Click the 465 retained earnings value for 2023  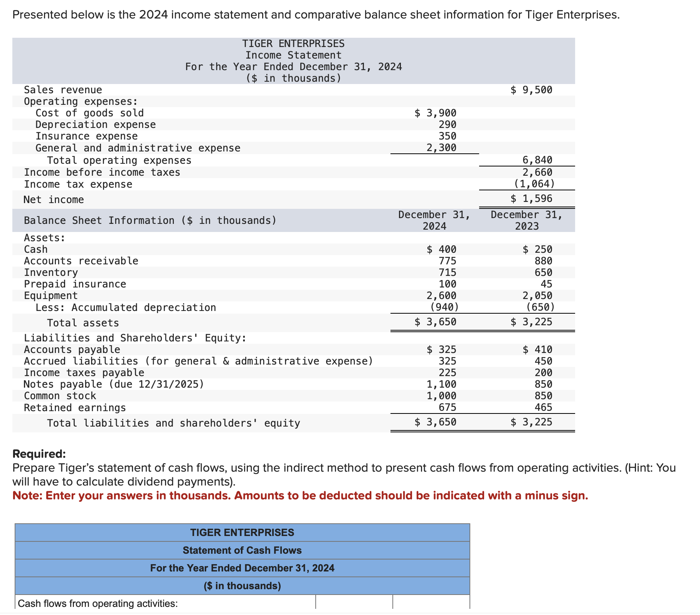544,407
